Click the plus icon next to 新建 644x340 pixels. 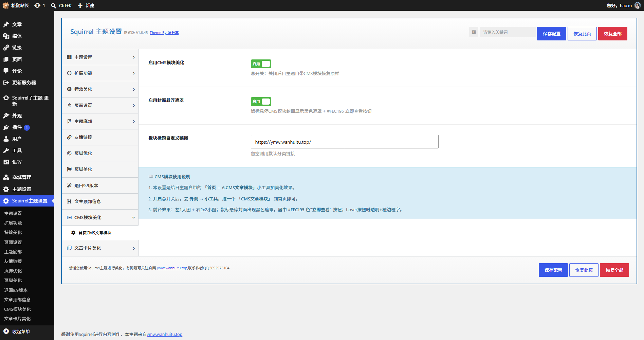pyautogui.click(x=80, y=5)
